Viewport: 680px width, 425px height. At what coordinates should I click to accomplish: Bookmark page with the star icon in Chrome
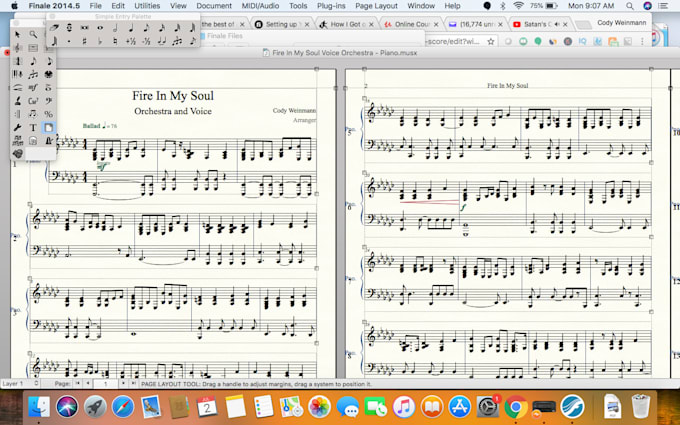click(490, 42)
